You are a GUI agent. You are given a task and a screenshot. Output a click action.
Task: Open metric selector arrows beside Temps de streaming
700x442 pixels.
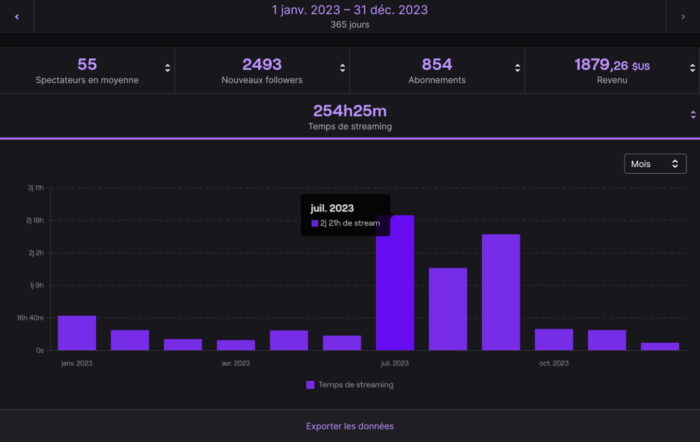click(693, 115)
